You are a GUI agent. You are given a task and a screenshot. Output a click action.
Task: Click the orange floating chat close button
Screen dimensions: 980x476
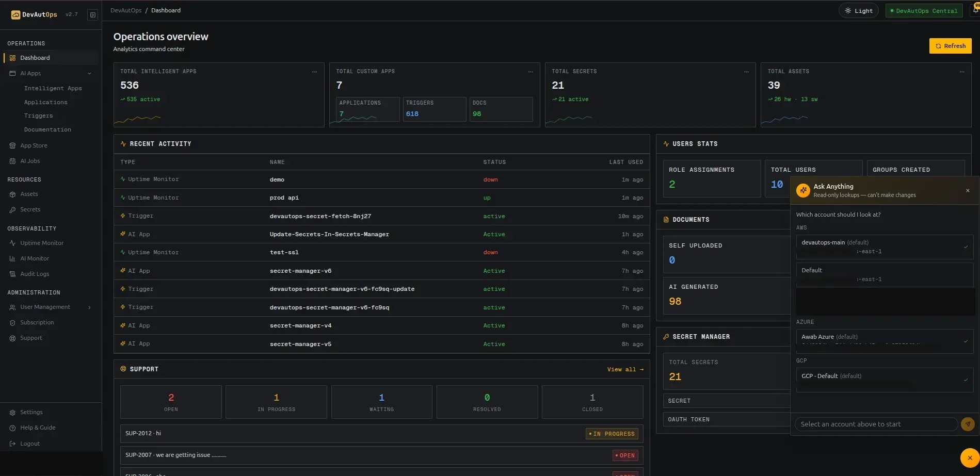(x=970, y=458)
